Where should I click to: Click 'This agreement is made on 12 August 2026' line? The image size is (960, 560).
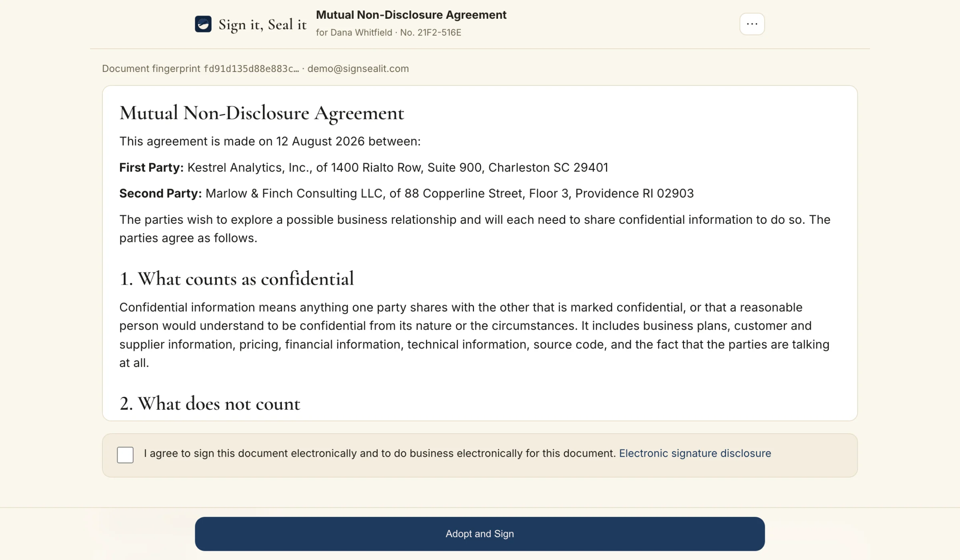coord(270,141)
